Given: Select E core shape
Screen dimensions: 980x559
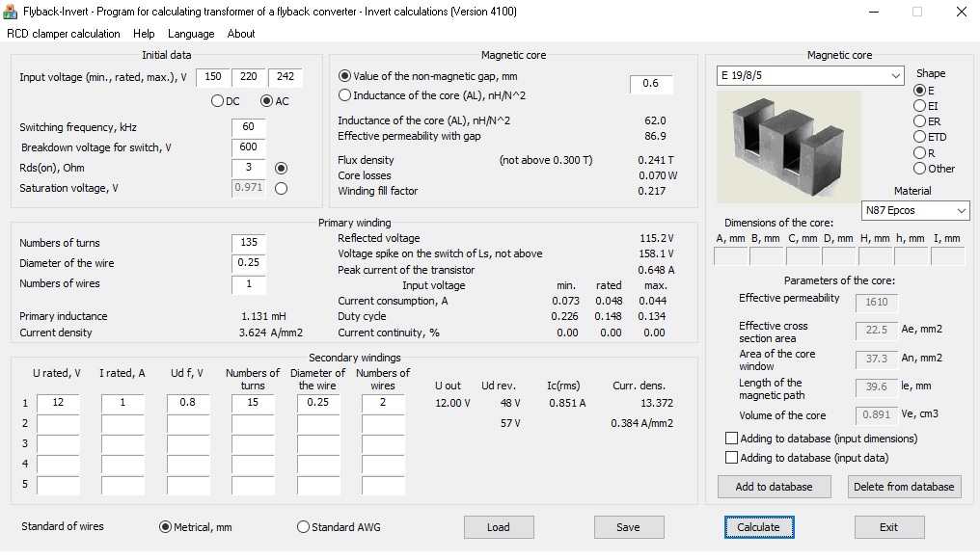Looking at the screenshot, I should coord(919,91).
